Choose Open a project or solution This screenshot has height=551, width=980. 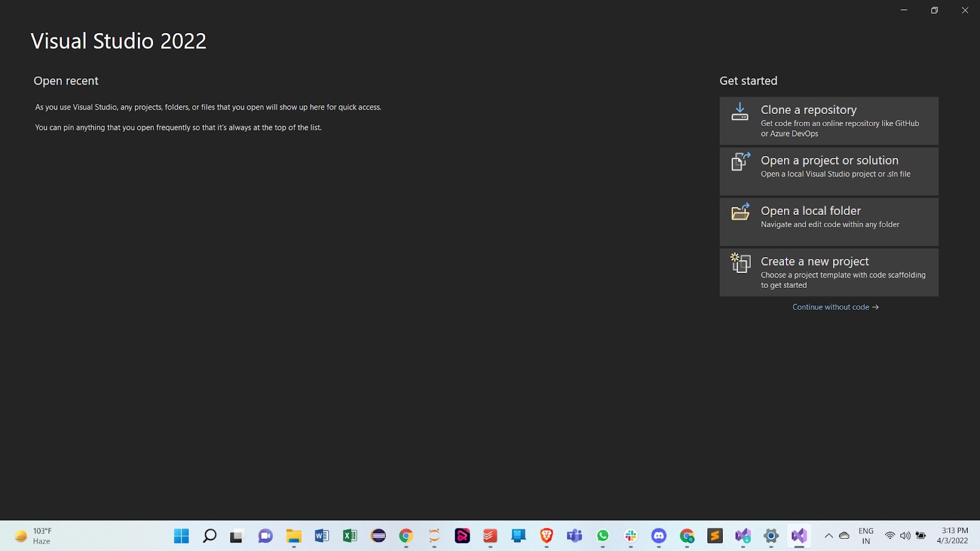click(x=829, y=171)
